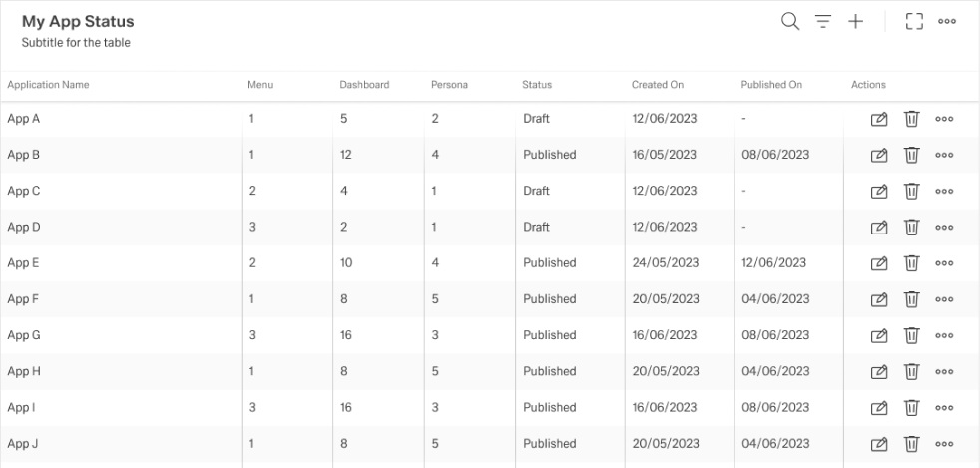980x468 pixels.
Task: Edit App A using the pencil icon
Action: coord(879,119)
